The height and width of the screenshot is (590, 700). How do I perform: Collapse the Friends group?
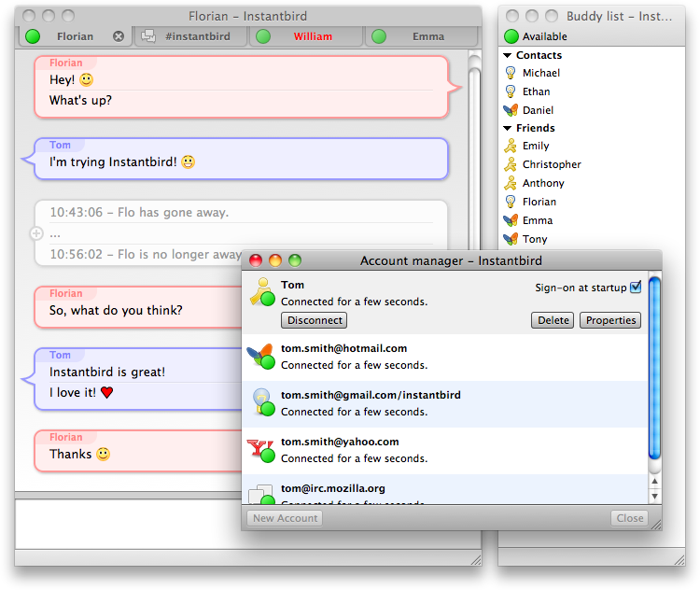tap(507, 128)
